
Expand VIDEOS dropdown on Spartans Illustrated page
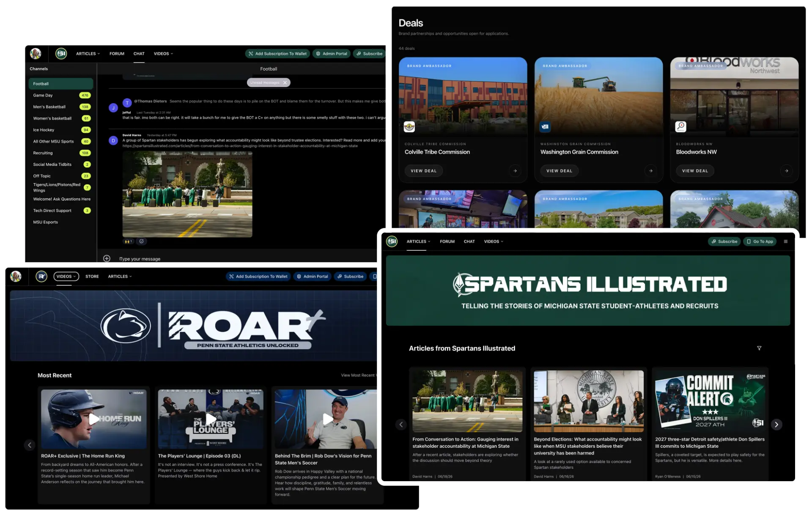point(494,241)
